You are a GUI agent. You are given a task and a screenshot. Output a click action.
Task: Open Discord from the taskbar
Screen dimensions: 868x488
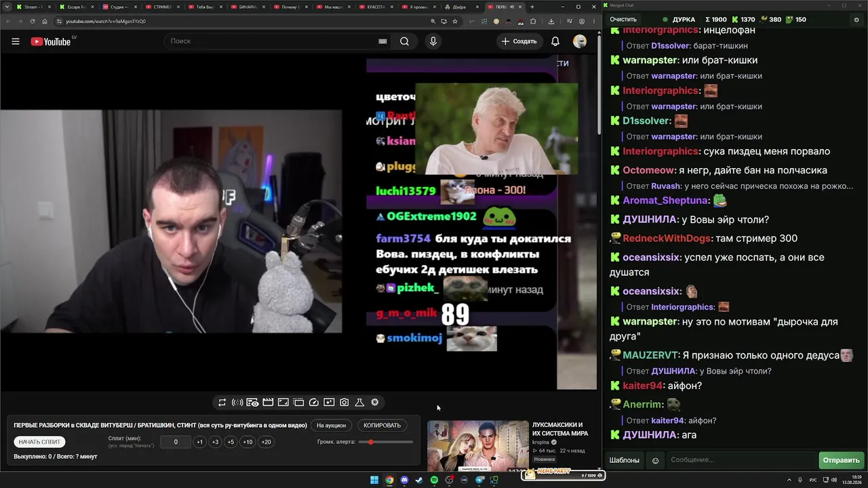404,481
